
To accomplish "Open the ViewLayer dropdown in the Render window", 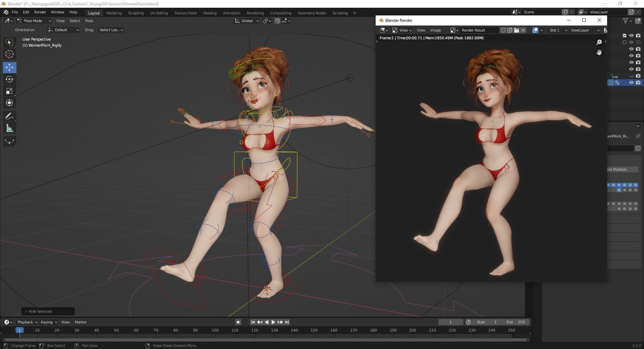I will click(585, 30).
